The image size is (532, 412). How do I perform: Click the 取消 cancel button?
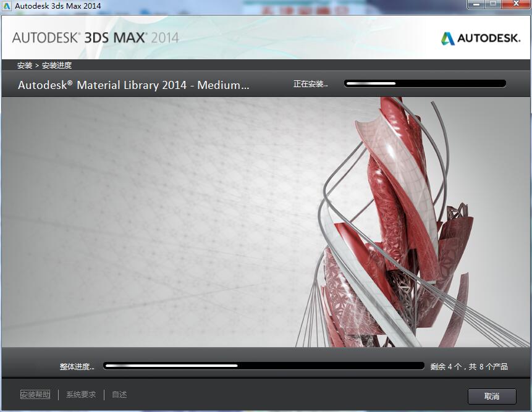point(492,396)
